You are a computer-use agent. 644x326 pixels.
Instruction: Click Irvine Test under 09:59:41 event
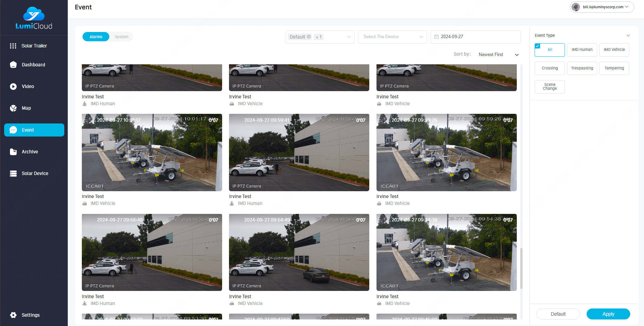240,197
